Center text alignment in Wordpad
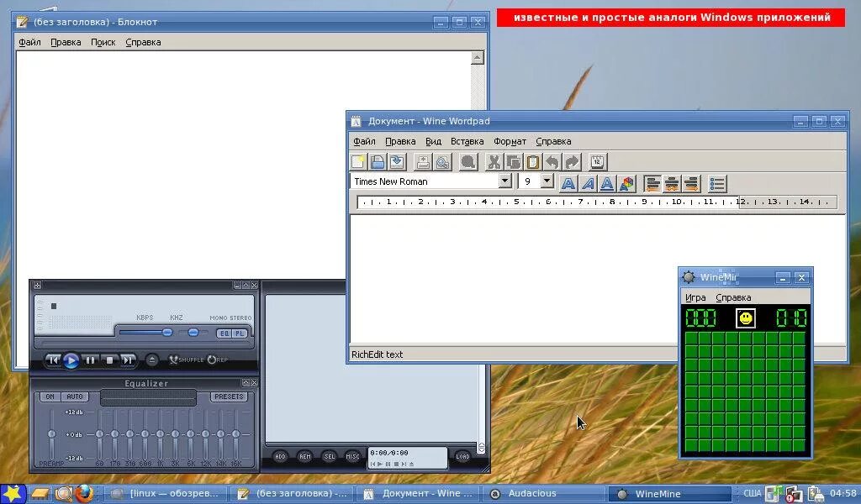This screenshot has width=861, height=504. [672, 183]
